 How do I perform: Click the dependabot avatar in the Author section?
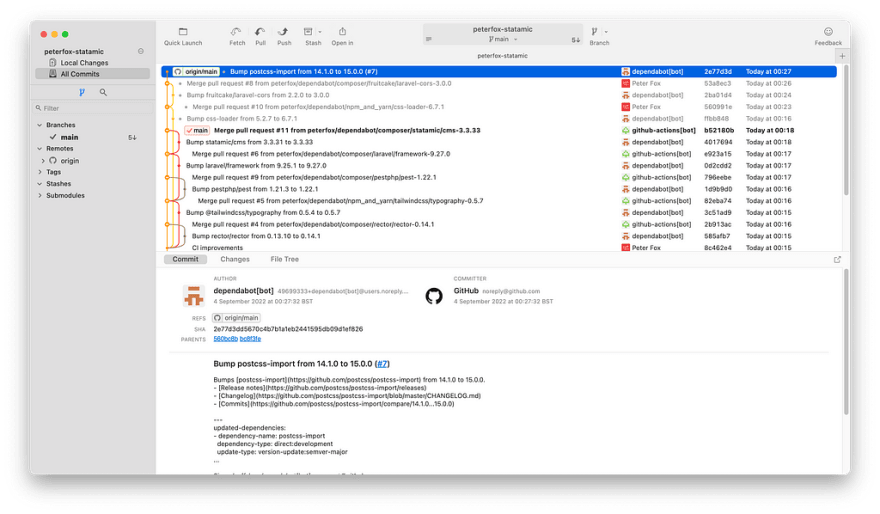tap(194, 296)
